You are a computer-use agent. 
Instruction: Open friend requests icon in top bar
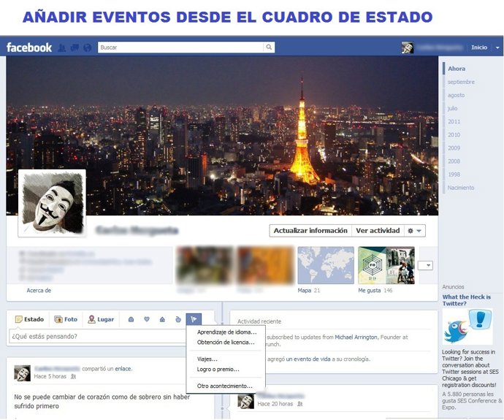[61, 48]
